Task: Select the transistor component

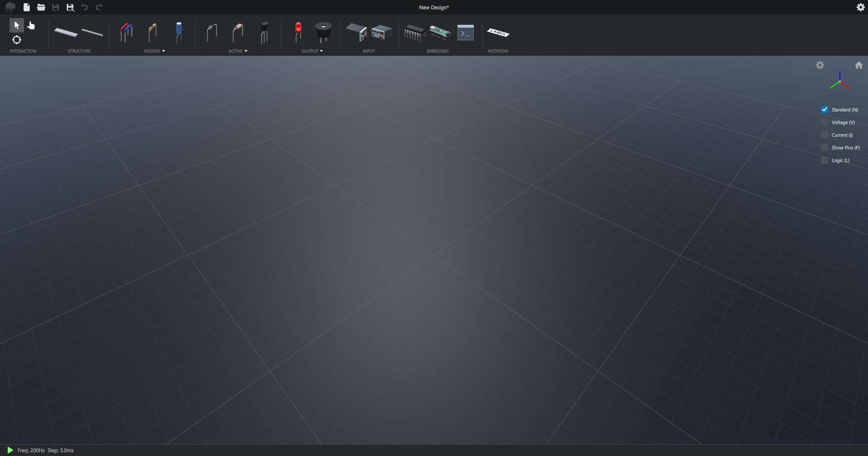Action: 264,32
